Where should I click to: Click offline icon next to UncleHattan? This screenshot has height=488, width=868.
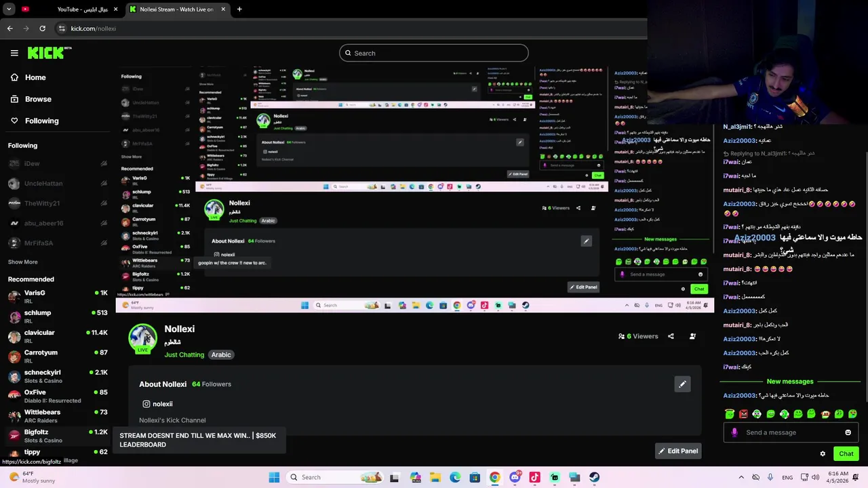click(104, 183)
